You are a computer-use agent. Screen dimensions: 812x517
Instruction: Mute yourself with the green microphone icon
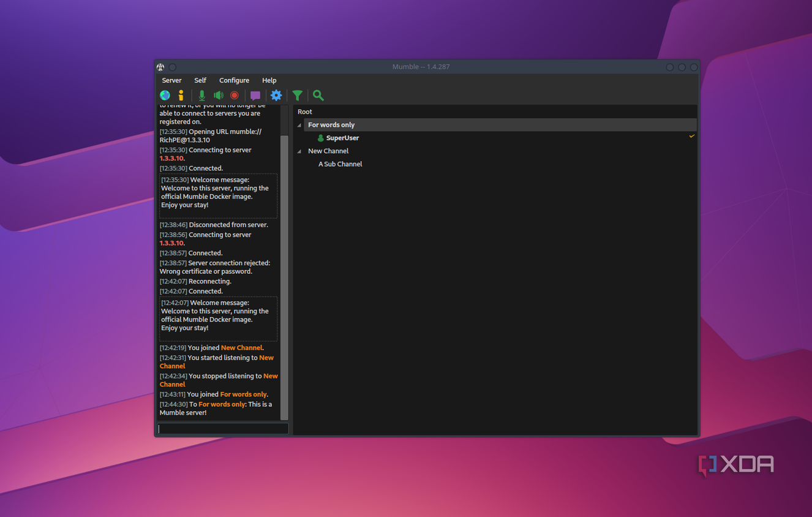point(201,95)
